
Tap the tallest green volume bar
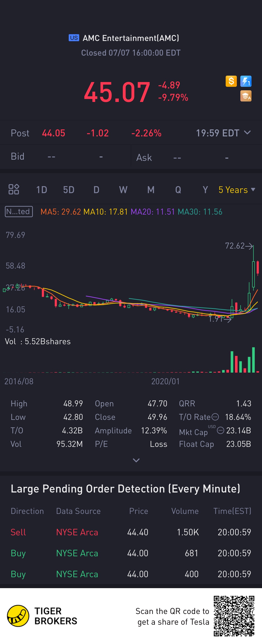click(x=253, y=360)
